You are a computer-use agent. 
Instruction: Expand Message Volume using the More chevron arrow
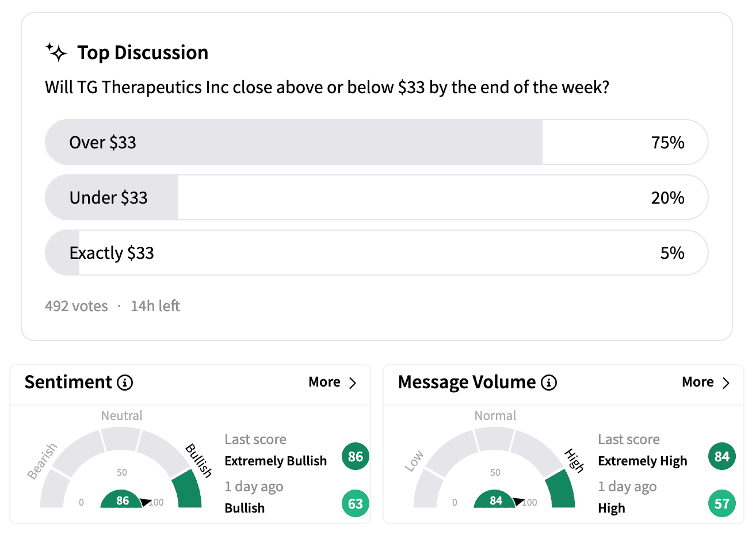(x=726, y=383)
